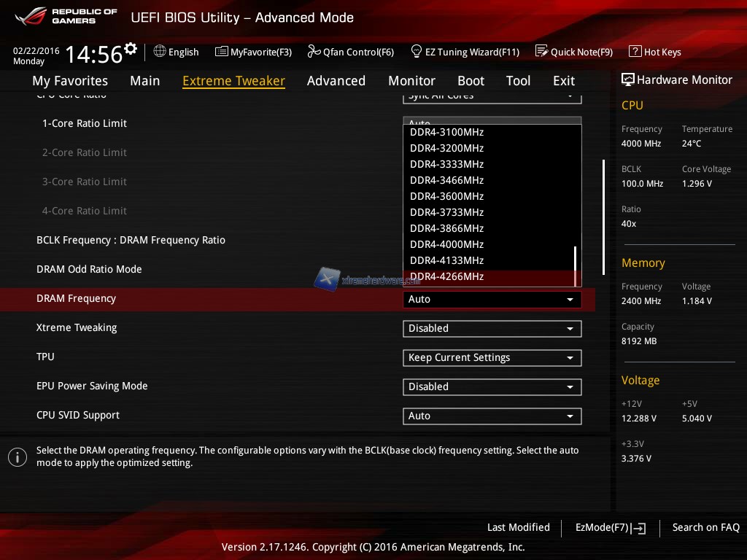Open Qfan Control fan icon
The image size is (747, 560).
(314, 52)
